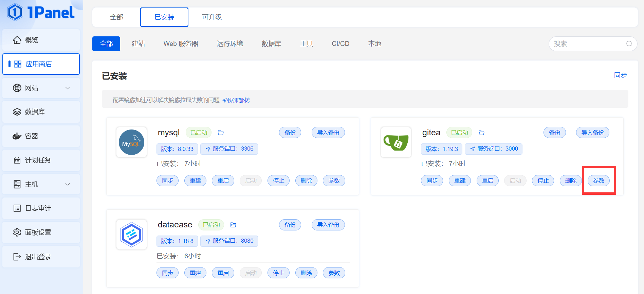This screenshot has height=294, width=644.
Task: Click the gitea teacup logo
Action: 396,142
